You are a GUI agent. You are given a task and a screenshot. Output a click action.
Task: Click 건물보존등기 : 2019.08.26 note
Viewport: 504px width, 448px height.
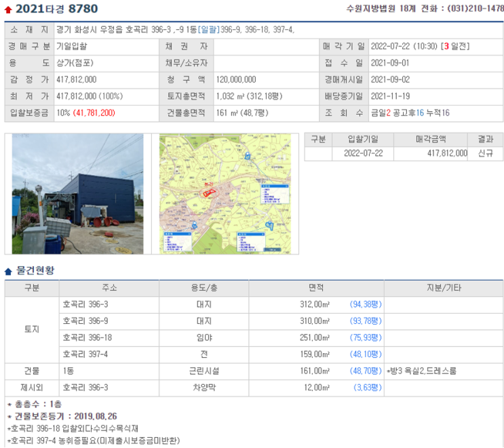(62, 417)
